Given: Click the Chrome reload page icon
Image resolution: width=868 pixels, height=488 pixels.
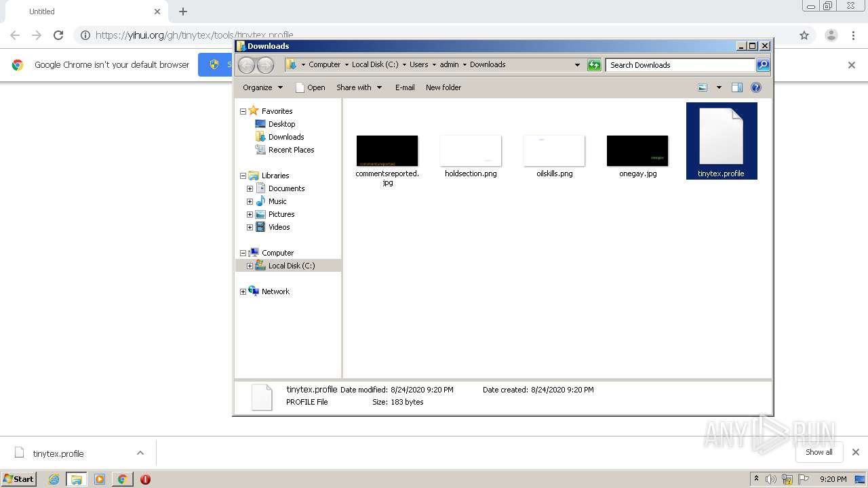Looking at the screenshot, I should pos(58,35).
